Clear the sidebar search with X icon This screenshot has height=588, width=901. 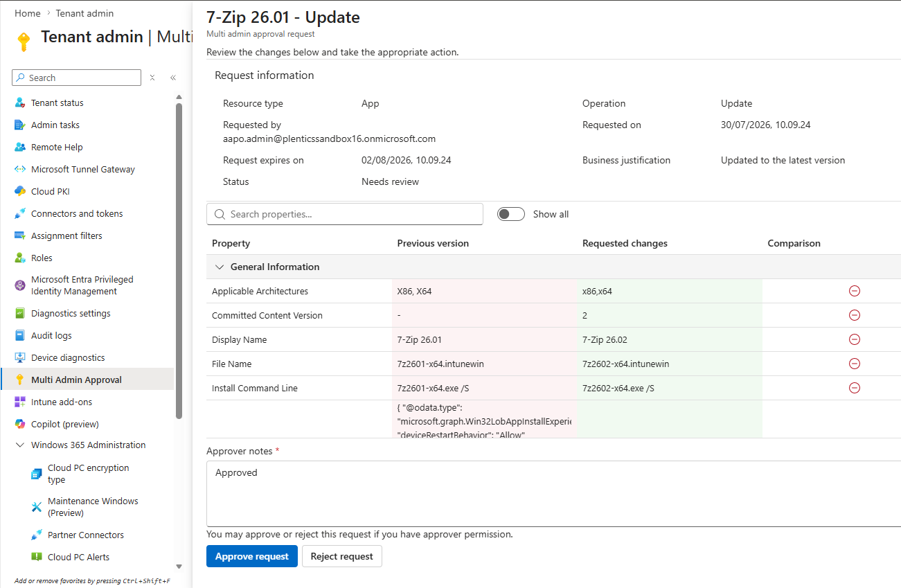pyautogui.click(x=152, y=78)
